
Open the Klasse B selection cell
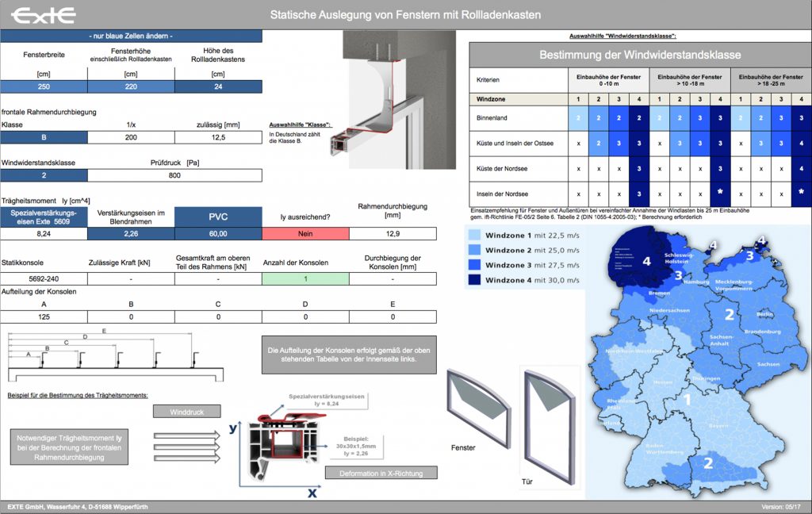(x=44, y=137)
